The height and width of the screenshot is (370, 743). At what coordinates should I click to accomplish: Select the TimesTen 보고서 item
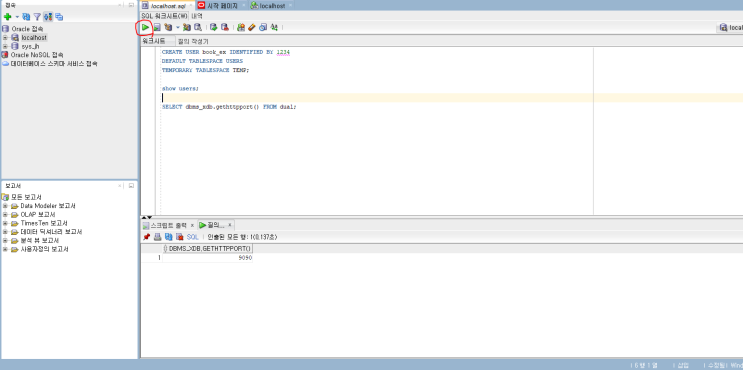[44, 223]
